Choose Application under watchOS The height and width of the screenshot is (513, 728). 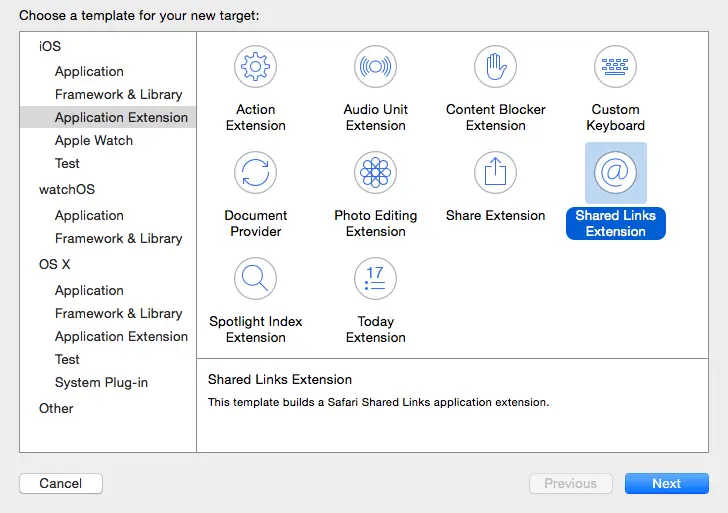89,215
